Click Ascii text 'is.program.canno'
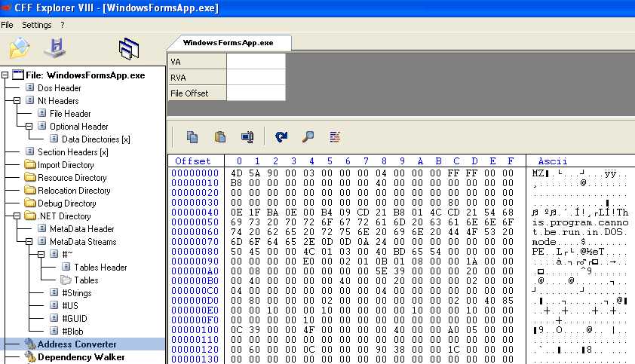This screenshot has height=364, width=635. coord(581,222)
